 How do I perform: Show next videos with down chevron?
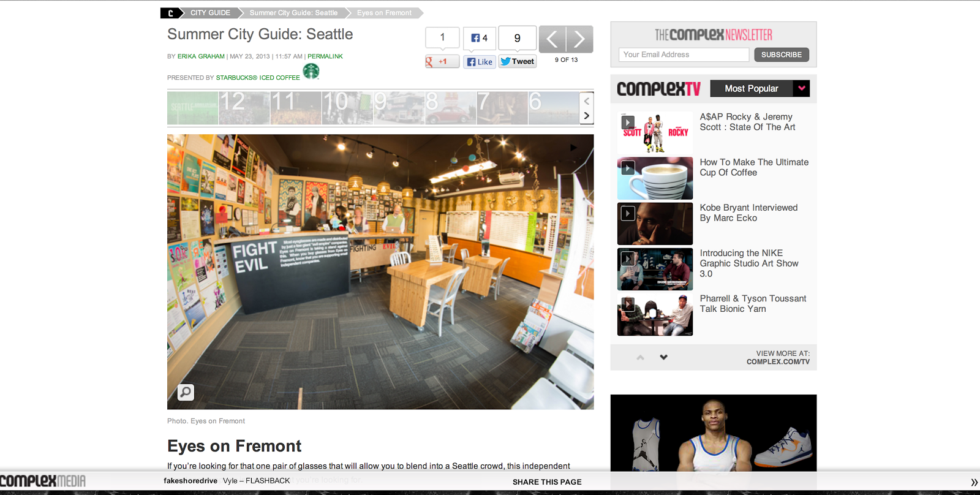[x=663, y=357]
